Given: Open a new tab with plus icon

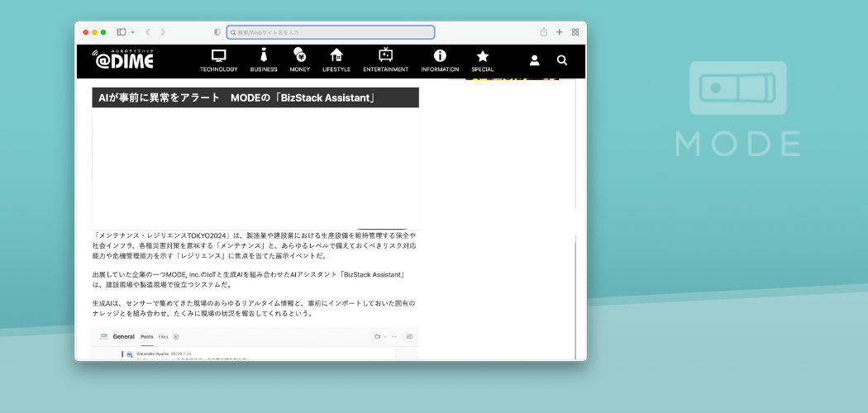Looking at the screenshot, I should 560,32.
